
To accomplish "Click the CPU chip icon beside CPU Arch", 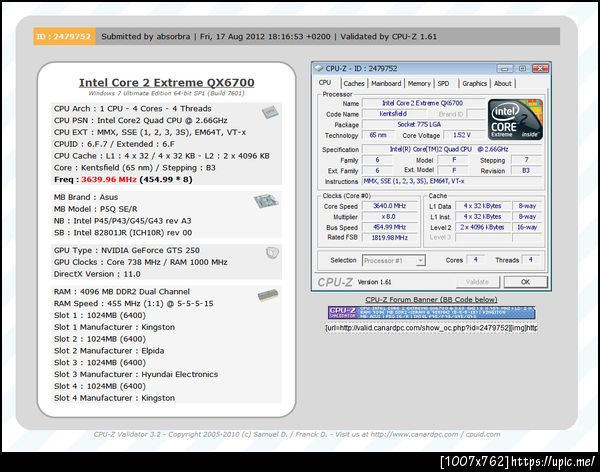I will coord(270,112).
